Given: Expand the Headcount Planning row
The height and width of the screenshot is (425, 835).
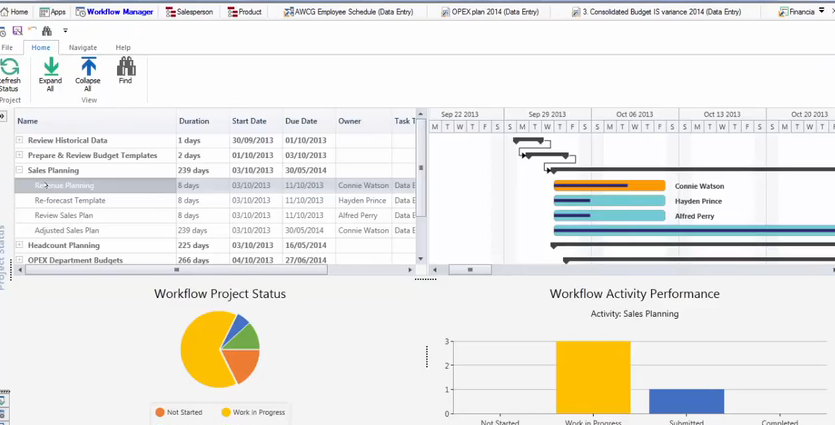Looking at the screenshot, I should [x=19, y=245].
